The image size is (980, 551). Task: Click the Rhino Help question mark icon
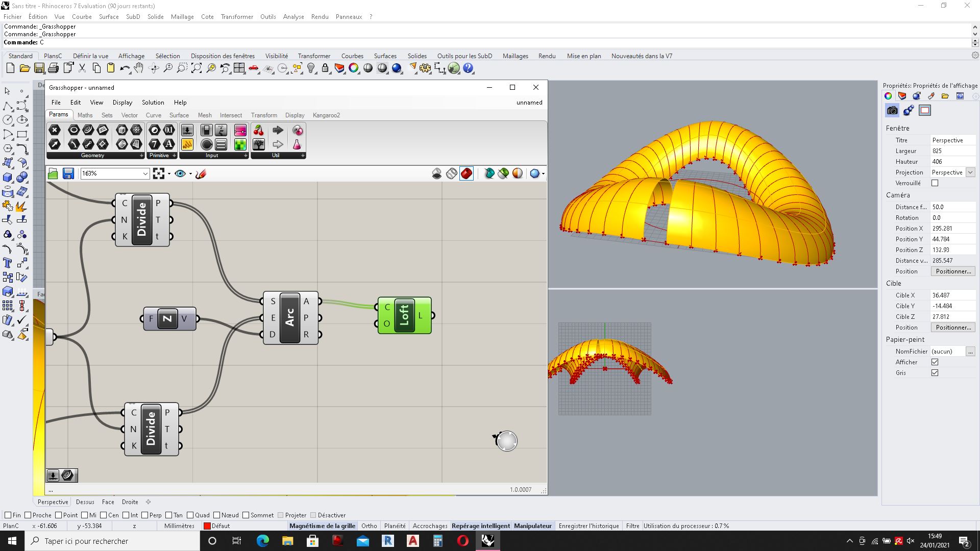(x=468, y=68)
